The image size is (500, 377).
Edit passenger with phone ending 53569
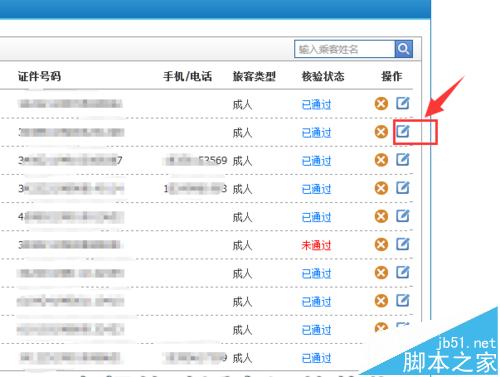[403, 159]
